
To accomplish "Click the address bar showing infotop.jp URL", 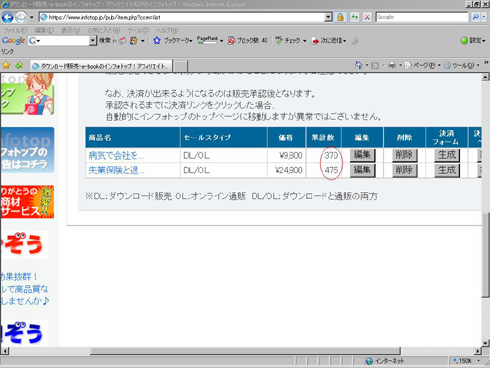I will [x=182, y=17].
